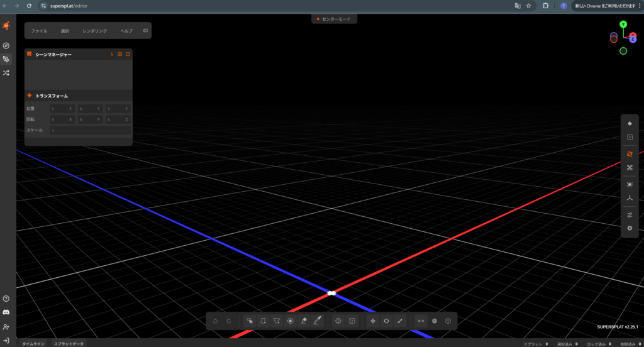Open the compass explore icon in sidebar
The width and height of the screenshot is (644, 347).
6,46
